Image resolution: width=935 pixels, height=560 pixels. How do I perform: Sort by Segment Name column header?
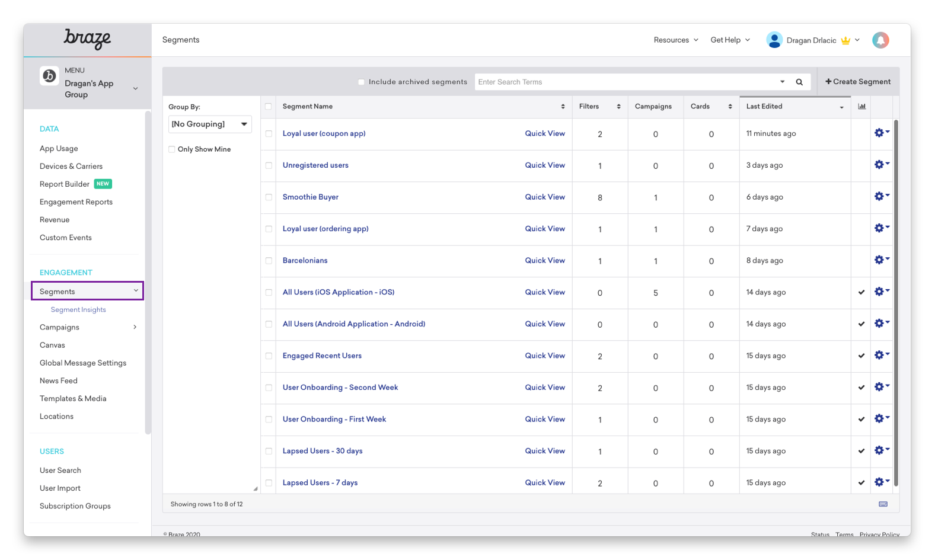424,107
